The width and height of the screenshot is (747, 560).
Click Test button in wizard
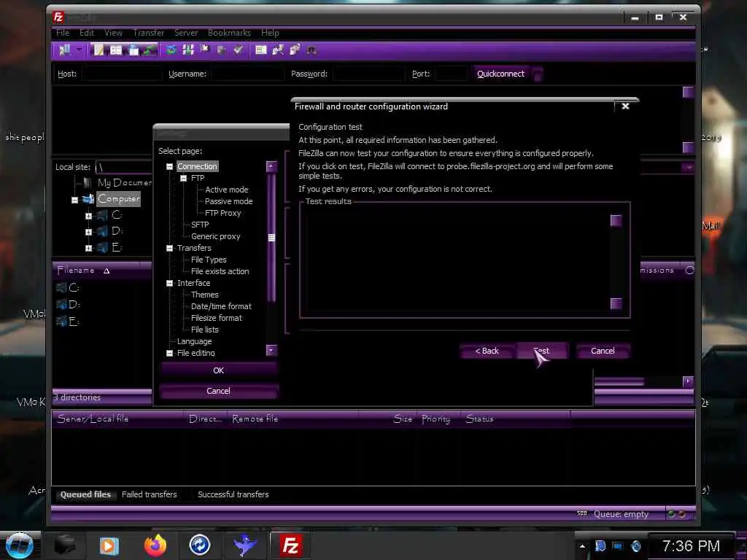coord(542,351)
